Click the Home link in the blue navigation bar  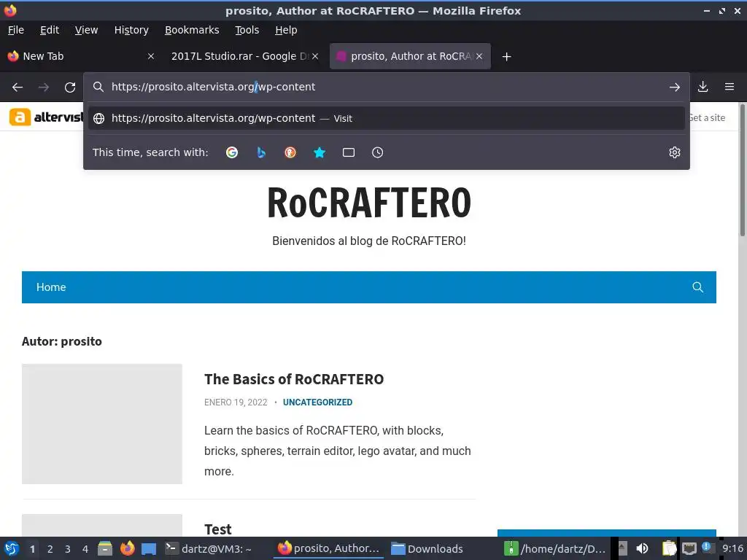pyautogui.click(x=51, y=287)
